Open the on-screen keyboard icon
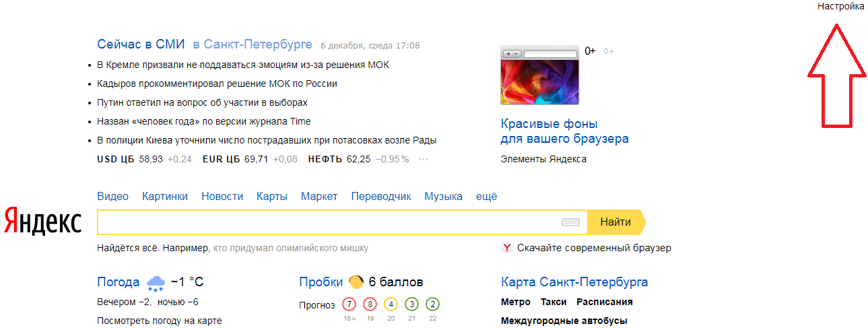 tap(570, 222)
